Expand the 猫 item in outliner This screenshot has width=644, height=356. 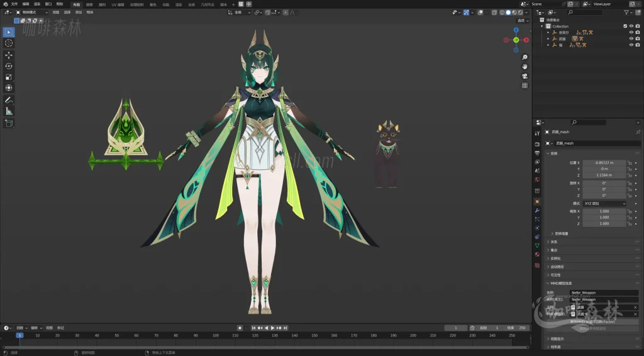pos(548,45)
